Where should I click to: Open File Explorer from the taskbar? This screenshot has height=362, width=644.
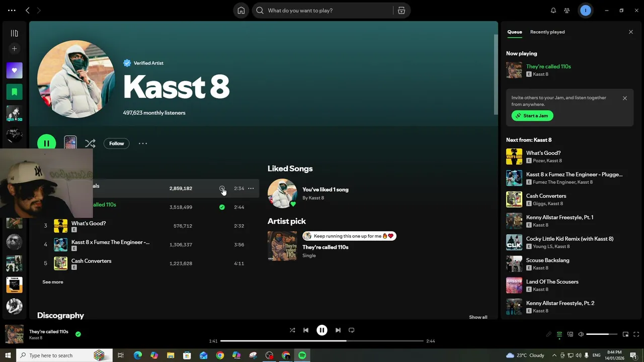[171, 355]
